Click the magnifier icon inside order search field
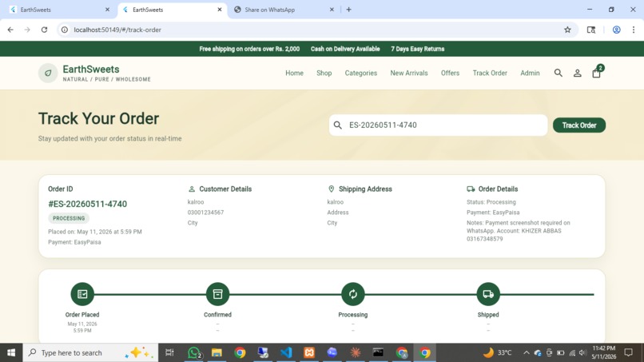Image resolution: width=644 pixels, height=362 pixels. 338,125
